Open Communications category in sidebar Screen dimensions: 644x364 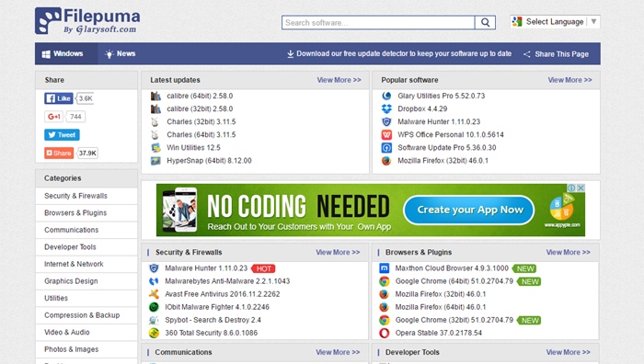point(72,230)
